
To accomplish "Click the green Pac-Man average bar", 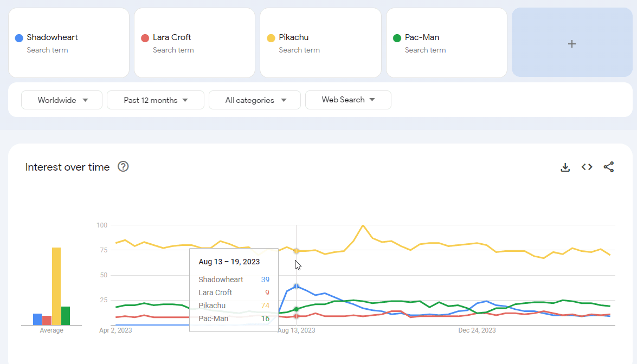I will (66, 316).
